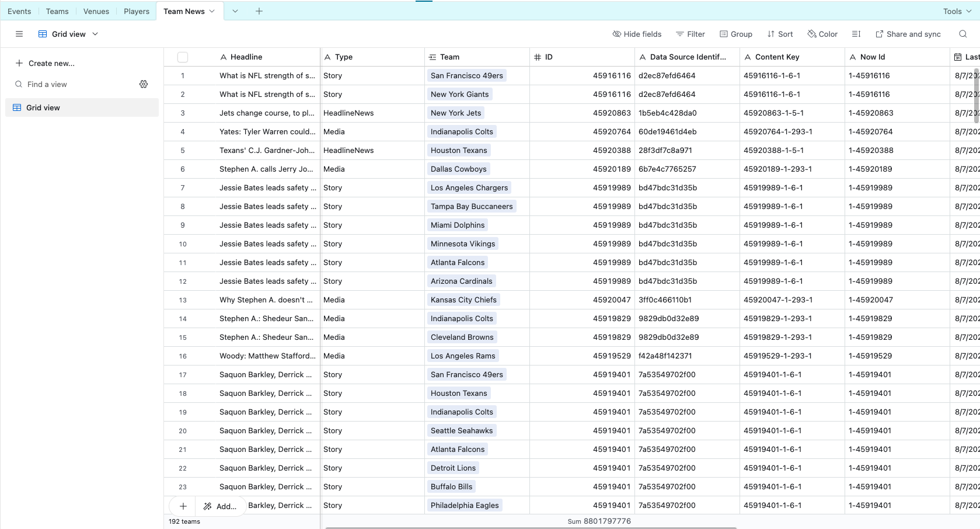Click Now Id cell 1-45920388
This screenshot has height=529, width=980.
pos(871,150)
